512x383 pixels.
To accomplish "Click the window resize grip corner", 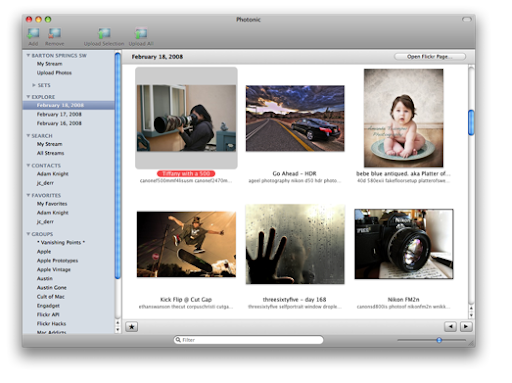I will (472, 343).
